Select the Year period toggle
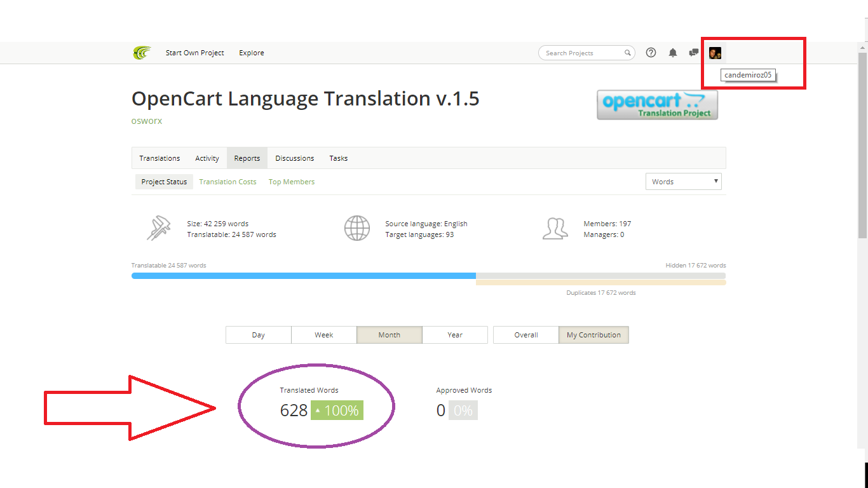The image size is (868, 488). coord(455,335)
